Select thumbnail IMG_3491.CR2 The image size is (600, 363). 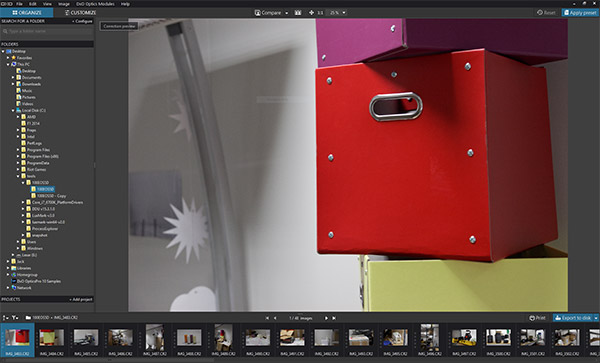click(292, 340)
